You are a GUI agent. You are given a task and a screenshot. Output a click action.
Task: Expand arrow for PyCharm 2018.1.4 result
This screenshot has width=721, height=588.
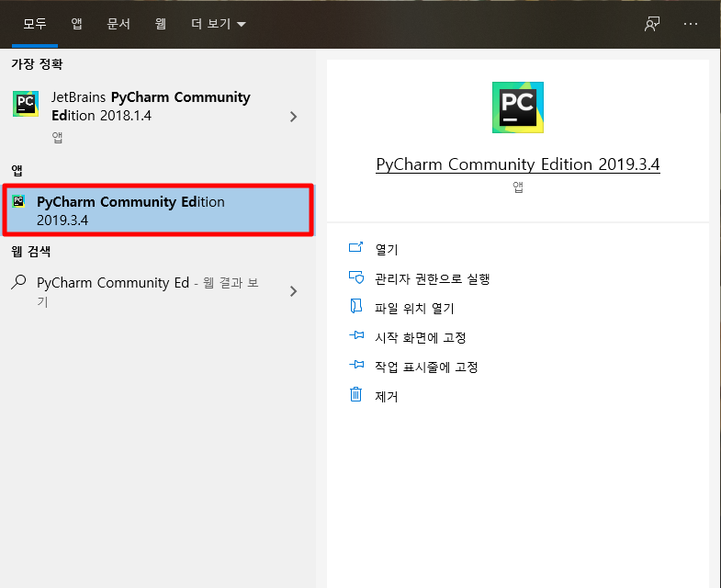click(293, 117)
